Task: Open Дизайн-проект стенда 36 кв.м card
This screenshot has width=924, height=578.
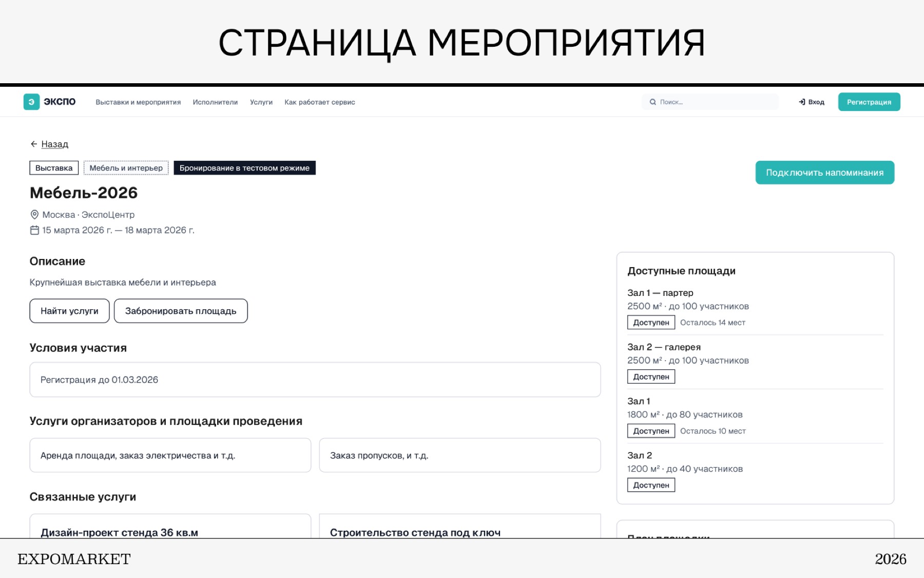Action: [x=170, y=527]
